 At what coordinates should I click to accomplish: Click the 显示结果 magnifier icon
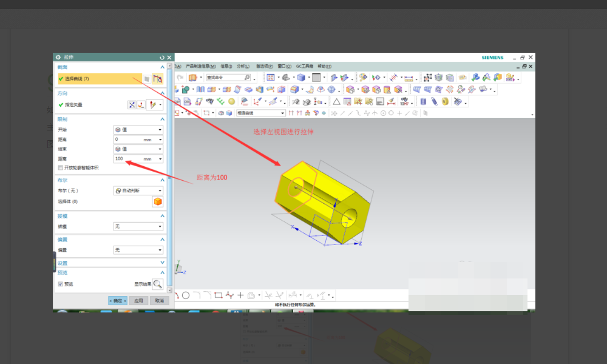point(157,283)
